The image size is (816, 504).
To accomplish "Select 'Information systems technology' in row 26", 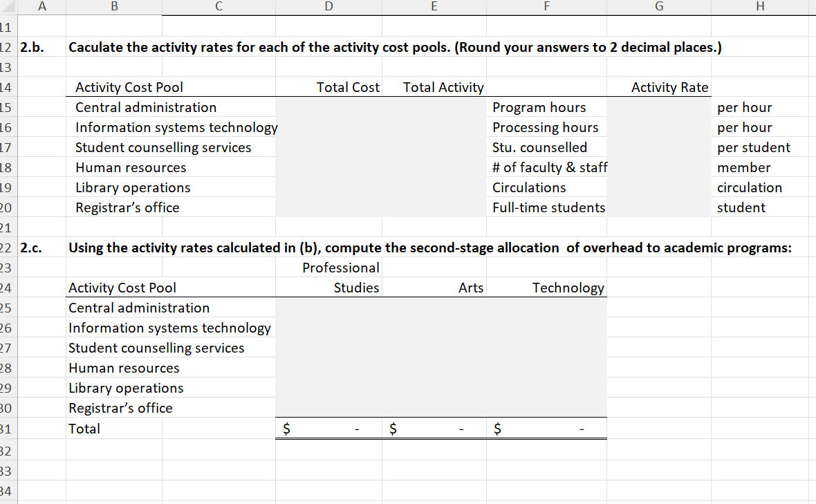I will point(169,328).
